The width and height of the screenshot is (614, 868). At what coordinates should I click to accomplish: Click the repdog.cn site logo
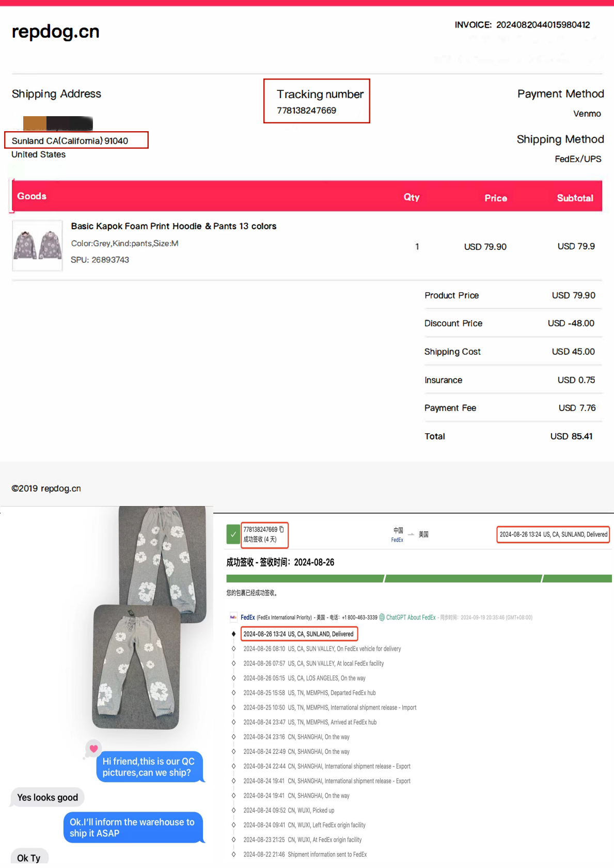tap(55, 31)
